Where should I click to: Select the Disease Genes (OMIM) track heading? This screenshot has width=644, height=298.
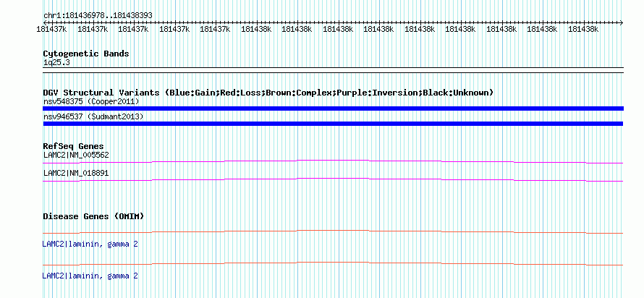click(x=93, y=216)
